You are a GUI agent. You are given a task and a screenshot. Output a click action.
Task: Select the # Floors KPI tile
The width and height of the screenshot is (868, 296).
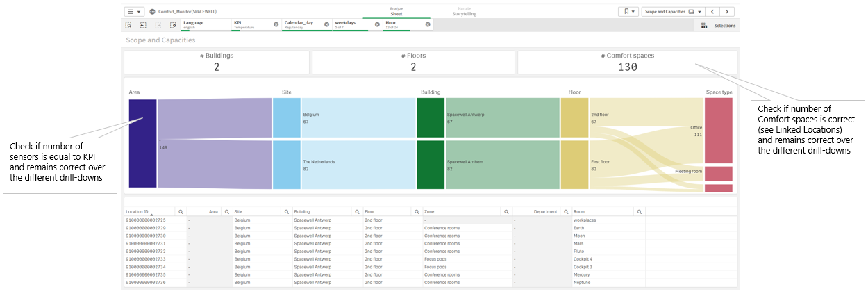tap(413, 62)
